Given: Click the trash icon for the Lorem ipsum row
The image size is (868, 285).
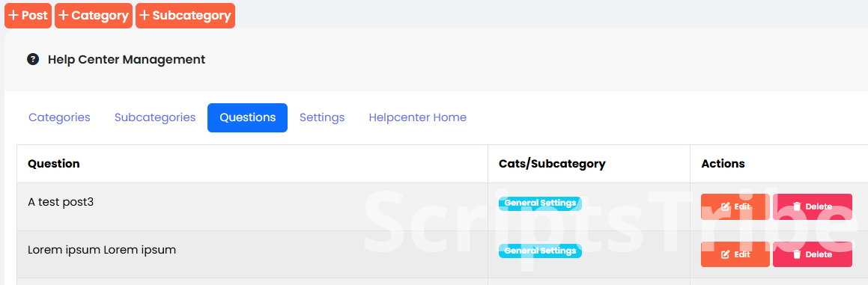Looking at the screenshot, I should (797, 254).
